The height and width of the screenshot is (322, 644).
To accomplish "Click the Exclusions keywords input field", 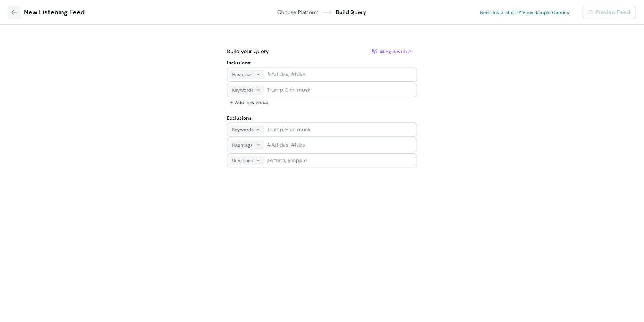I will tap(340, 130).
